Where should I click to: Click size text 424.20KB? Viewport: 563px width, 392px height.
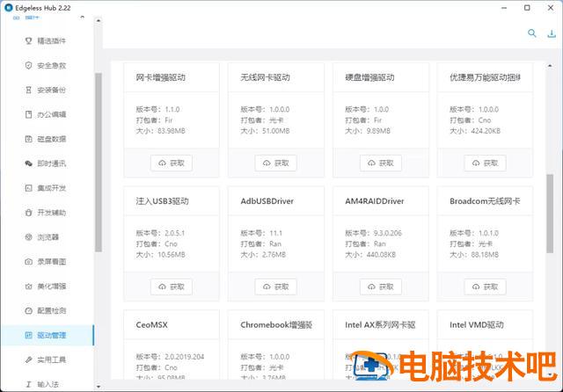point(486,131)
